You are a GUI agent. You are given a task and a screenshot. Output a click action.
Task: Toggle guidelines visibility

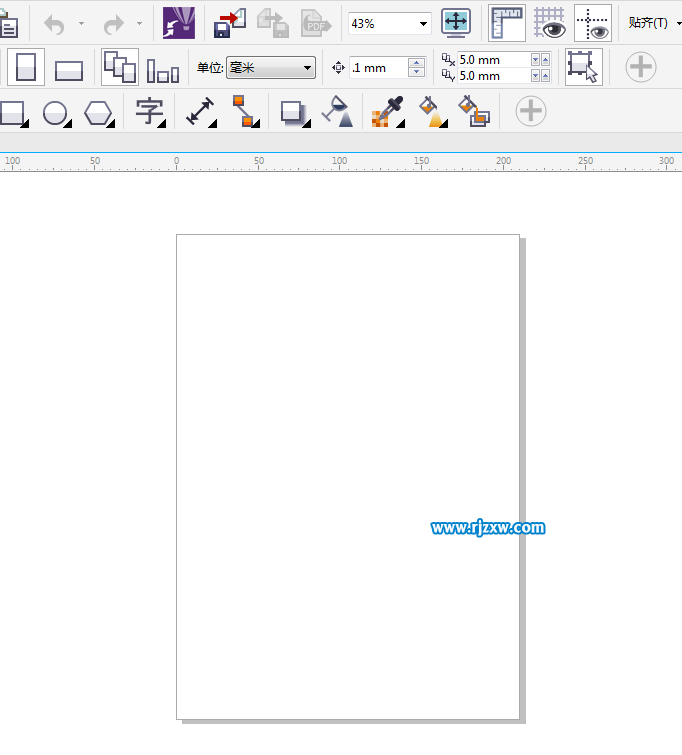coord(593,22)
